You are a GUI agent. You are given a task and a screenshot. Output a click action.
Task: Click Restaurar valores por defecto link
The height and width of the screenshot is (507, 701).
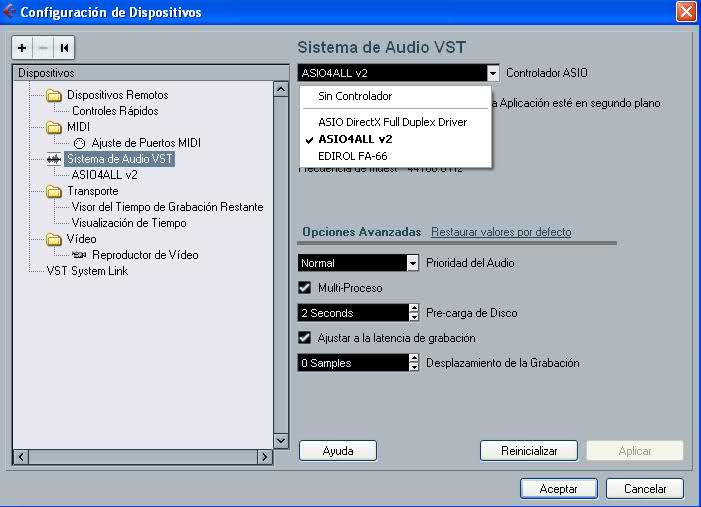coord(501,232)
